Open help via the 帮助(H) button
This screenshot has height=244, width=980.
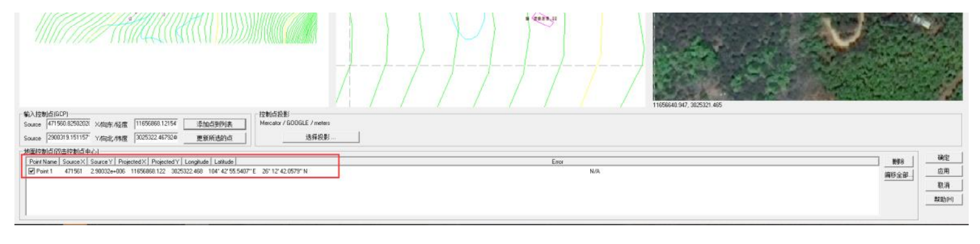pos(944,199)
